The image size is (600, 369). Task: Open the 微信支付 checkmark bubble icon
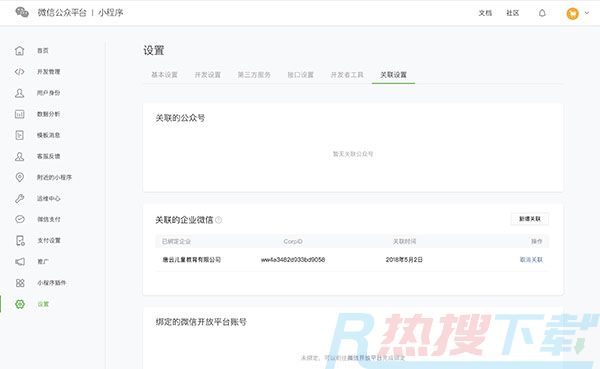[20, 219]
